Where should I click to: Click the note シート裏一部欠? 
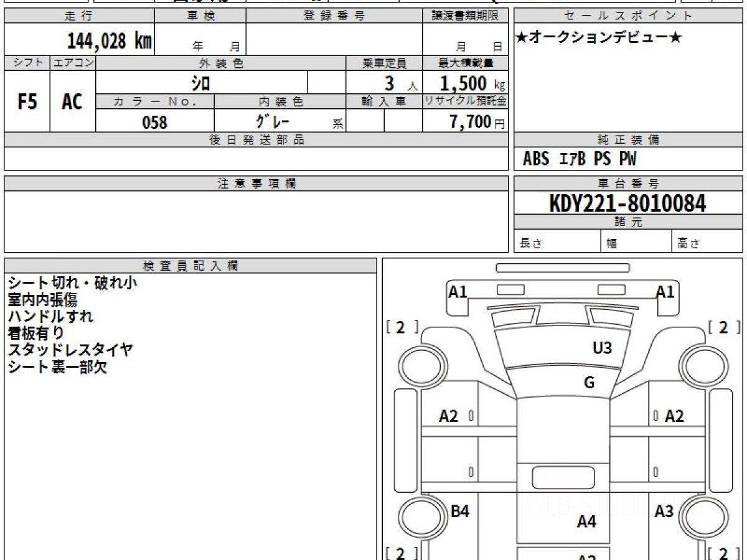[57, 367]
